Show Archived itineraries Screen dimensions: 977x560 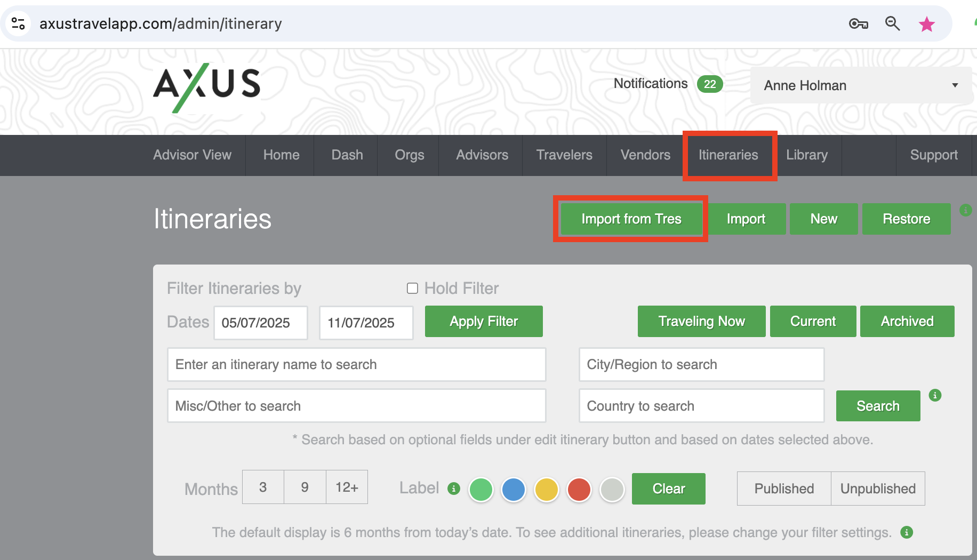907,322
